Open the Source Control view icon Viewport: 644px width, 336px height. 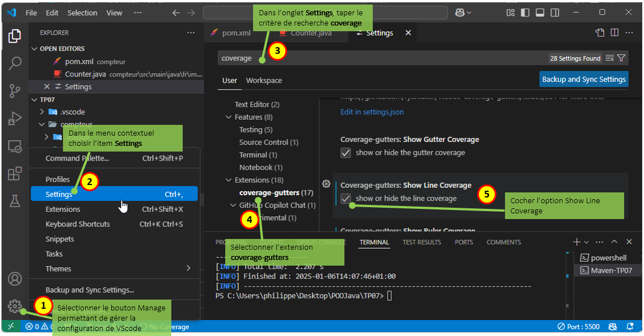pyautogui.click(x=15, y=91)
